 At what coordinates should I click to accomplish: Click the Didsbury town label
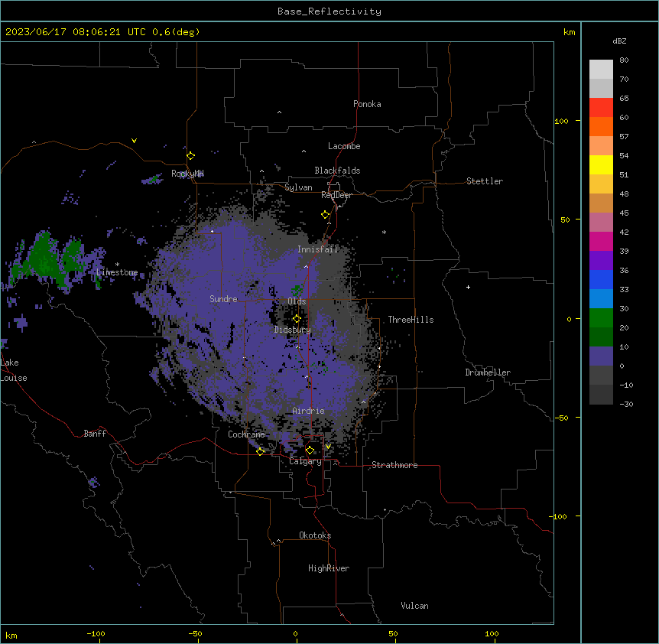pyautogui.click(x=293, y=330)
